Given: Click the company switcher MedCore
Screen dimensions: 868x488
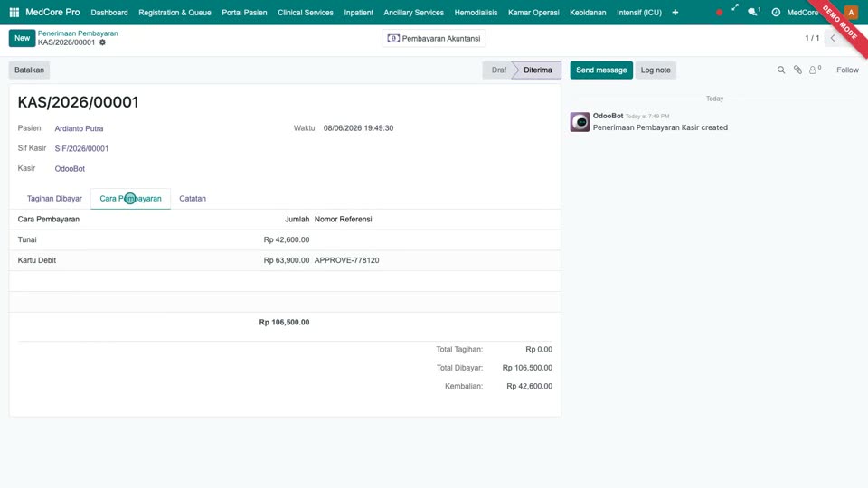Looking at the screenshot, I should [803, 12].
